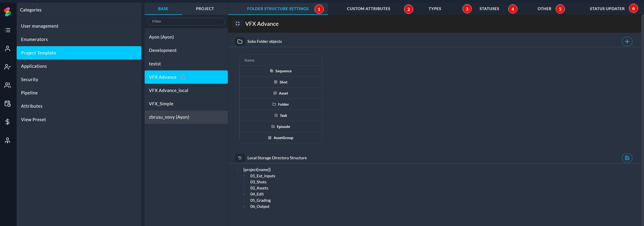Viewport: 644px width, 226px height.
Task: Save the Local Storage Directory Structure
Action: click(627, 158)
